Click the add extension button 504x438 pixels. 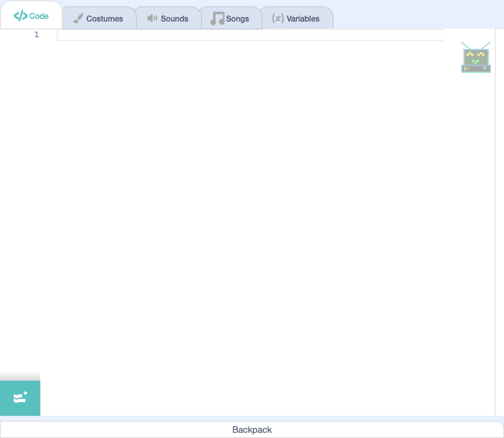20,398
